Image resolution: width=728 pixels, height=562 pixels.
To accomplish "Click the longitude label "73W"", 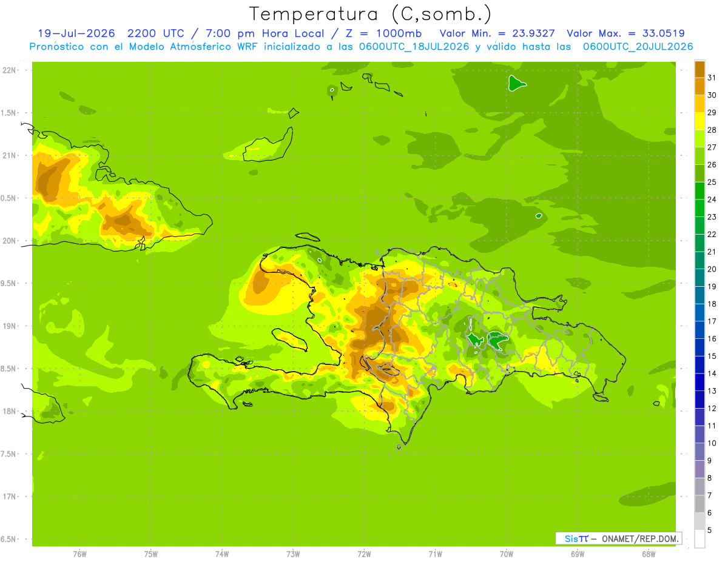I will click(293, 554).
